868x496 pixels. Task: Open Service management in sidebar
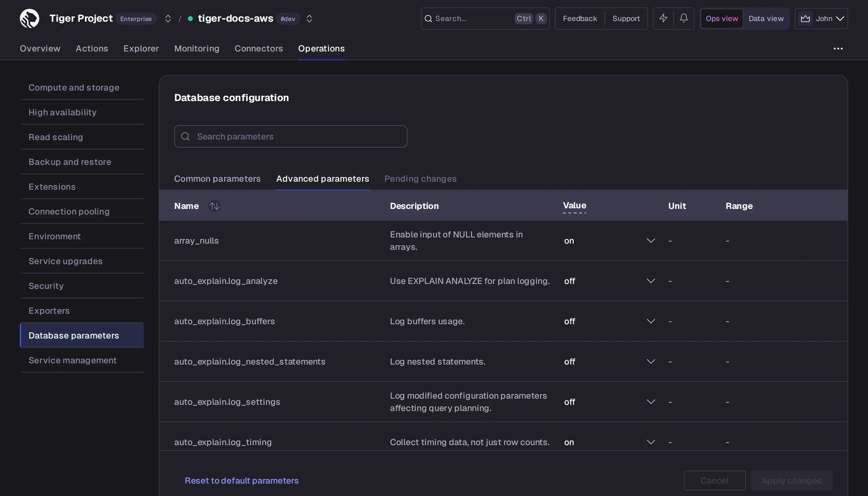82,361
